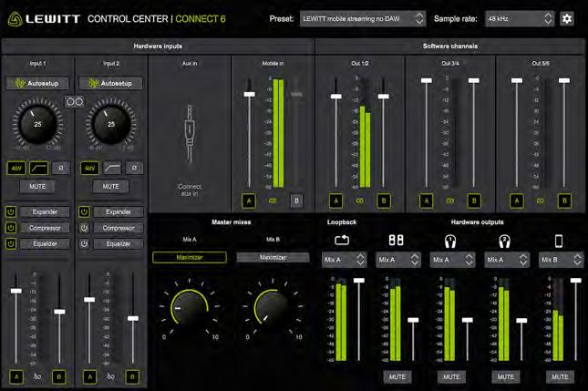This screenshot has width=588, height=391.
Task: Toggle Out 1/2 routing to Mix A
Action: pos(336,201)
